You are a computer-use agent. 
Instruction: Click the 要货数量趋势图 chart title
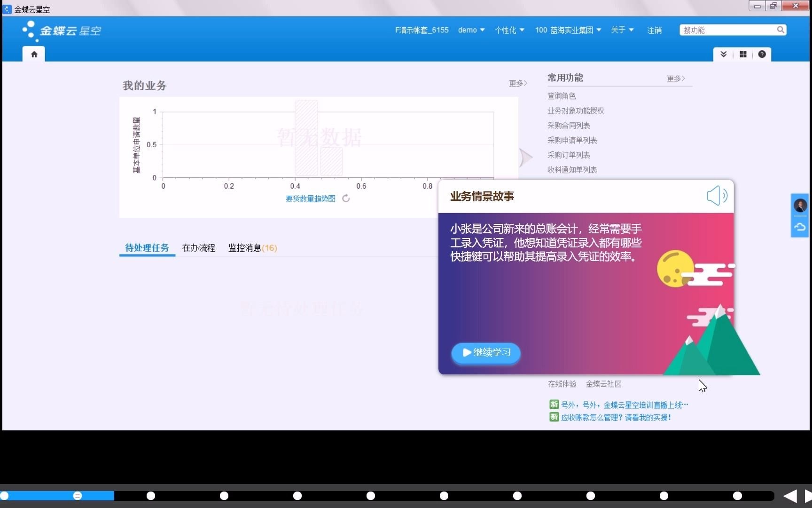311,198
